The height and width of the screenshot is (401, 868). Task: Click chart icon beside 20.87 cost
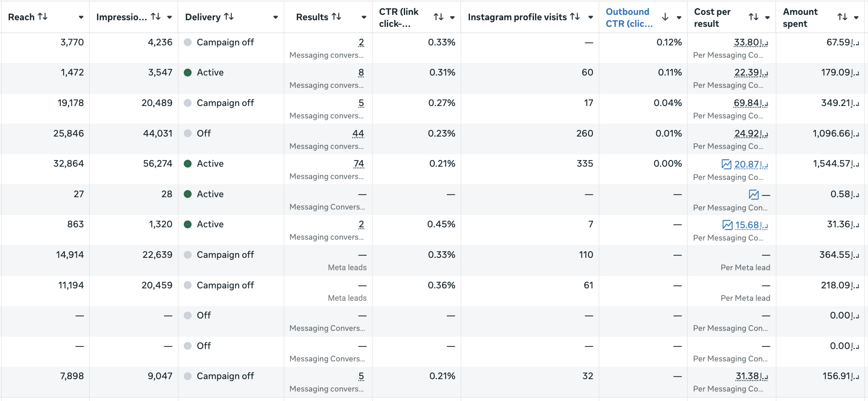tap(726, 164)
